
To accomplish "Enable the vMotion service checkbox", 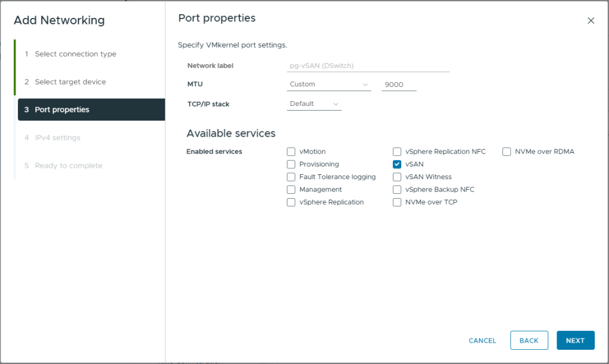I will pos(291,152).
